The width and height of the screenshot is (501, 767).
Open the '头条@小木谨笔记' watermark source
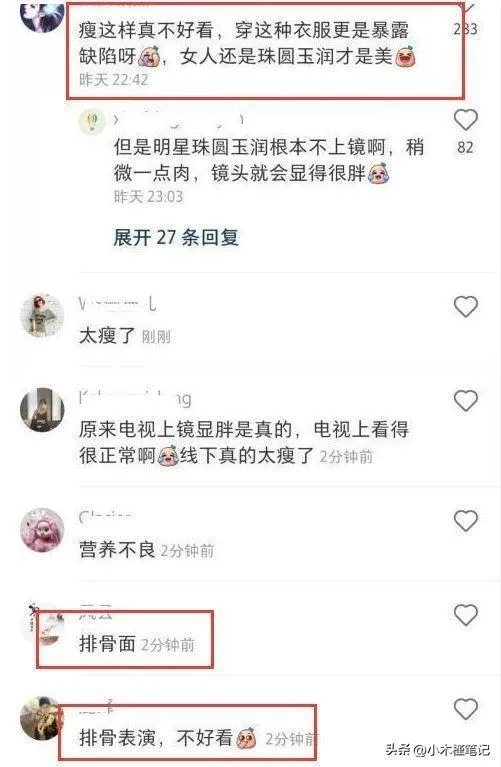pos(438,749)
